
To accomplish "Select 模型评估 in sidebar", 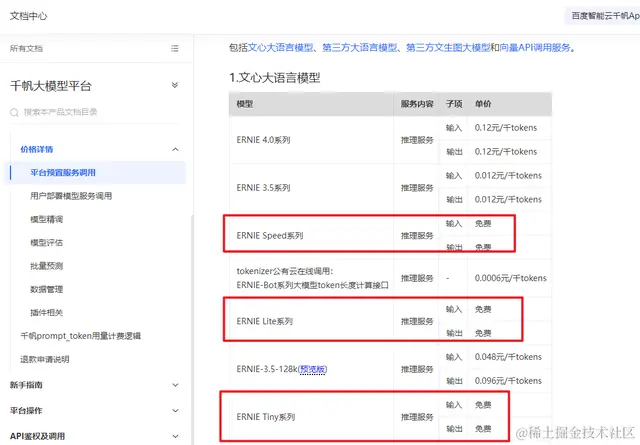I will [47, 243].
